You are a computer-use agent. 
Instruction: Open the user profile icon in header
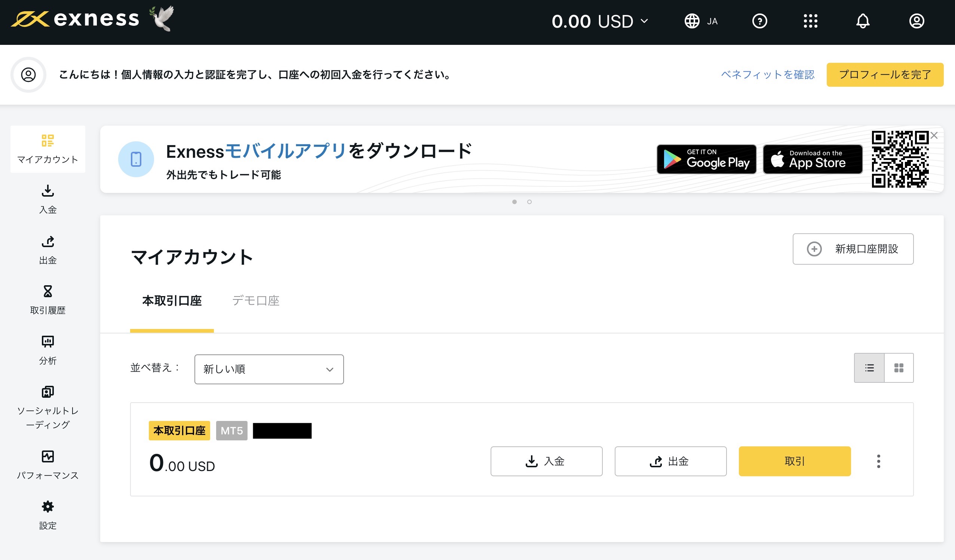[916, 21]
